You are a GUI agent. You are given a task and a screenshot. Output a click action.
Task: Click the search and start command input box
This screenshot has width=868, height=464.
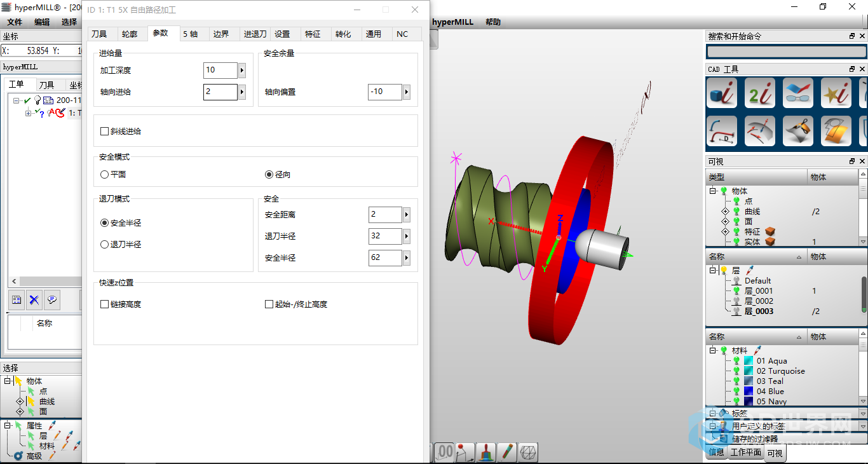point(786,51)
